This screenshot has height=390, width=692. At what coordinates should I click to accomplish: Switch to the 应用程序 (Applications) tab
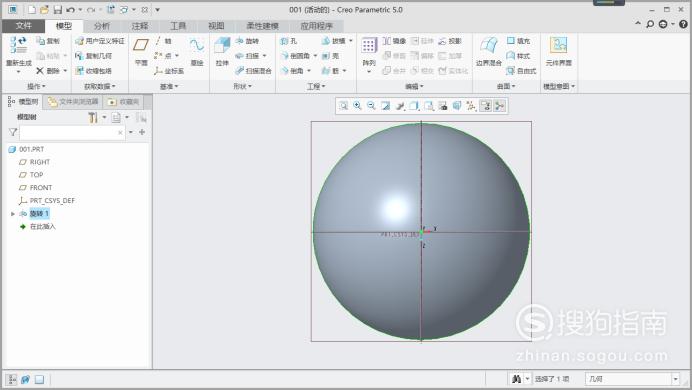point(316,26)
